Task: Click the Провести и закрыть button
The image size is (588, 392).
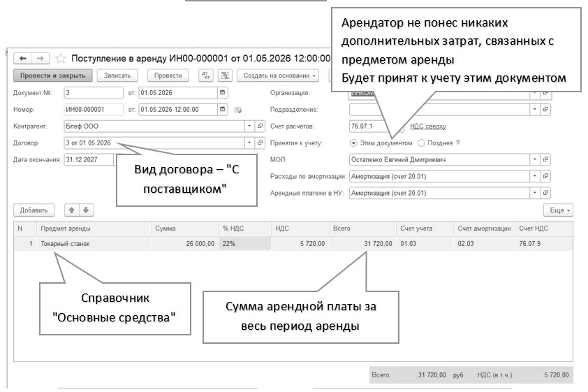Action: click(x=53, y=75)
